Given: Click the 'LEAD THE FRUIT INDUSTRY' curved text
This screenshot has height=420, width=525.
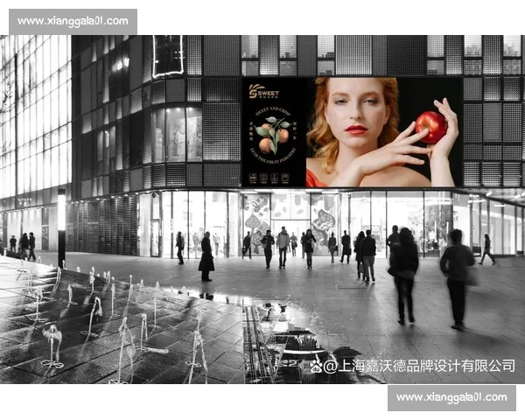Looking at the screenshot, I should pyautogui.click(x=273, y=158).
